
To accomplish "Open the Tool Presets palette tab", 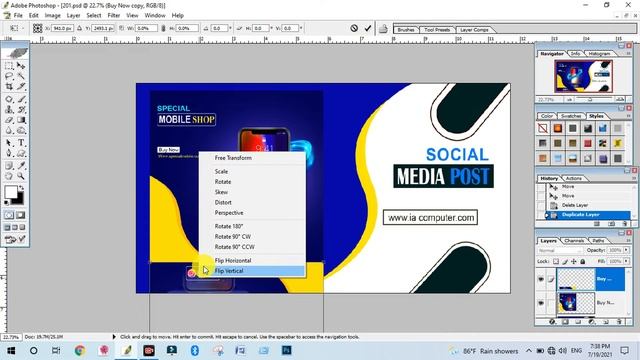I will click(x=437, y=30).
